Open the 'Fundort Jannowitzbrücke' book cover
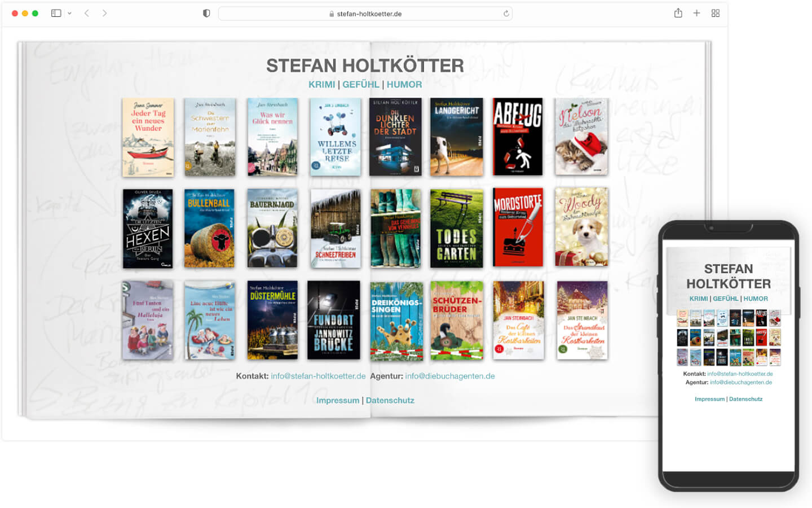 click(334, 320)
